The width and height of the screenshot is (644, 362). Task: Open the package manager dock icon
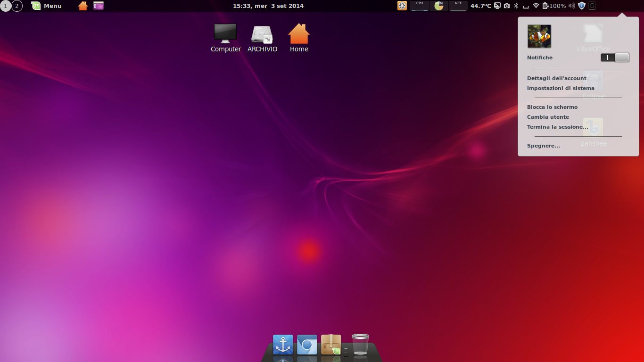click(x=331, y=345)
